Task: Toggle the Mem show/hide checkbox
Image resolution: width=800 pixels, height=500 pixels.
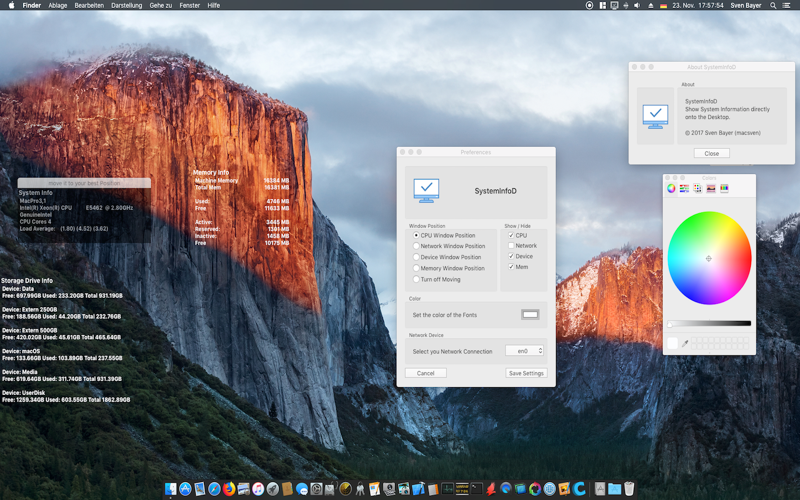Action: point(511,267)
